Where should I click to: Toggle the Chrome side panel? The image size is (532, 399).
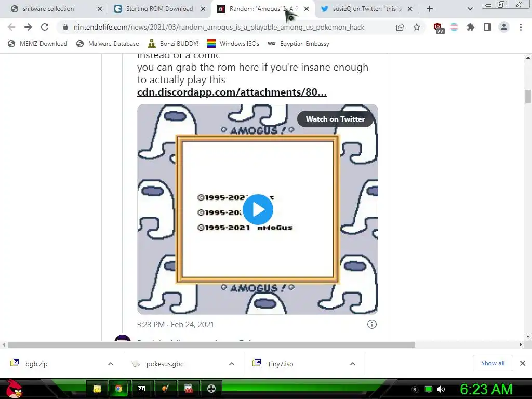tap(487, 27)
